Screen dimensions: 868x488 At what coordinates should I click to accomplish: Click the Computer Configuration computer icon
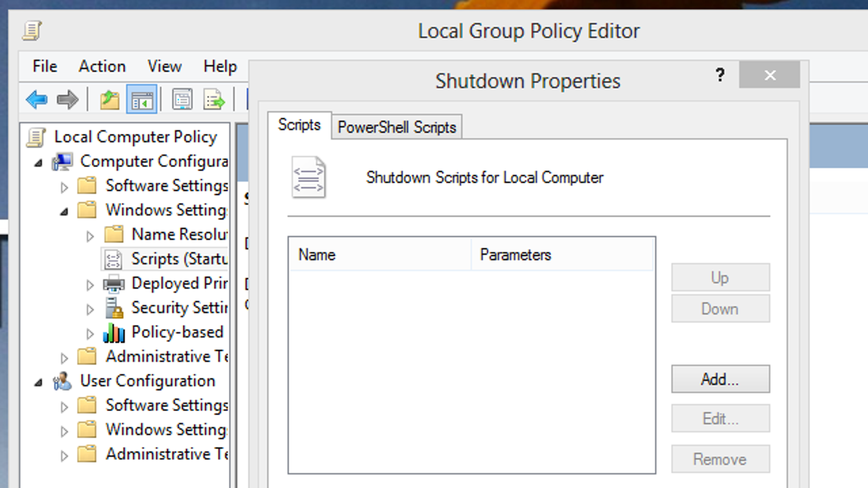pyautogui.click(x=62, y=162)
